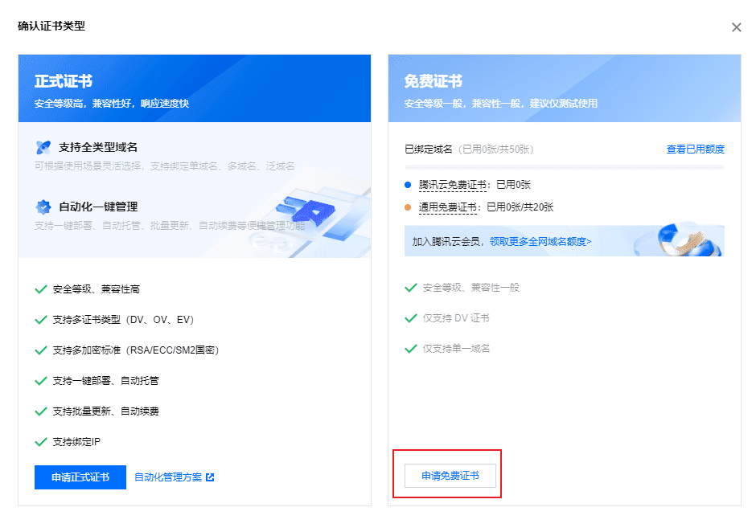Click the checkmark beside 仅支持单一域名
The height and width of the screenshot is (532, 756).
point(411,349)
